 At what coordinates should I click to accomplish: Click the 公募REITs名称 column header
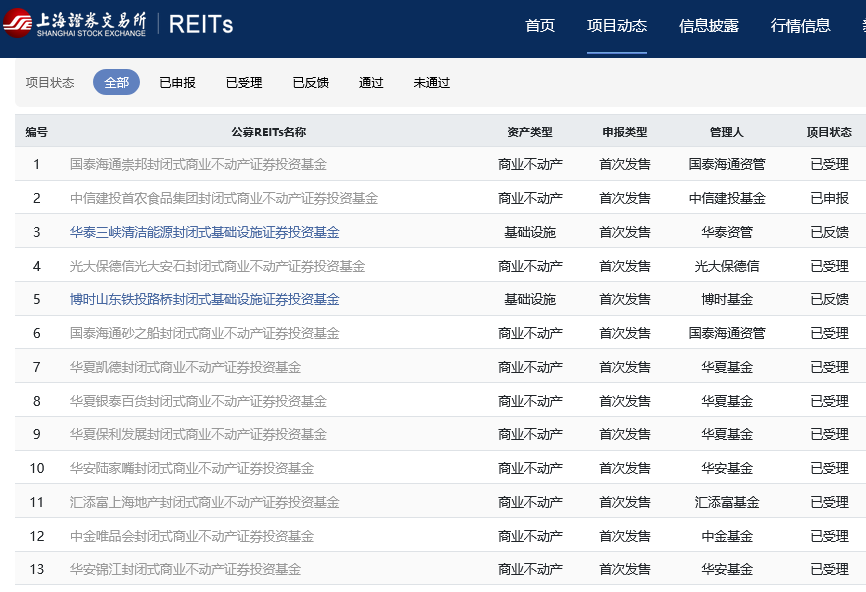pos(268,132)
